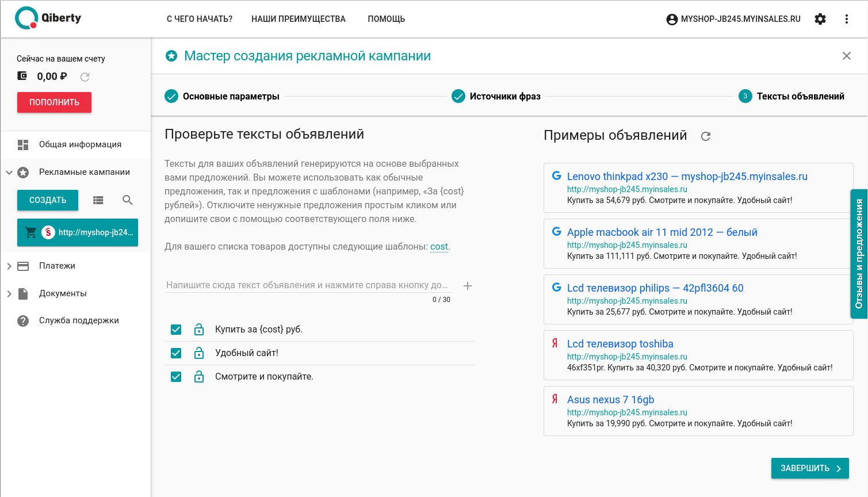Refresh the ad examples preview
The image size is (868, 497).
coord(706,136)
